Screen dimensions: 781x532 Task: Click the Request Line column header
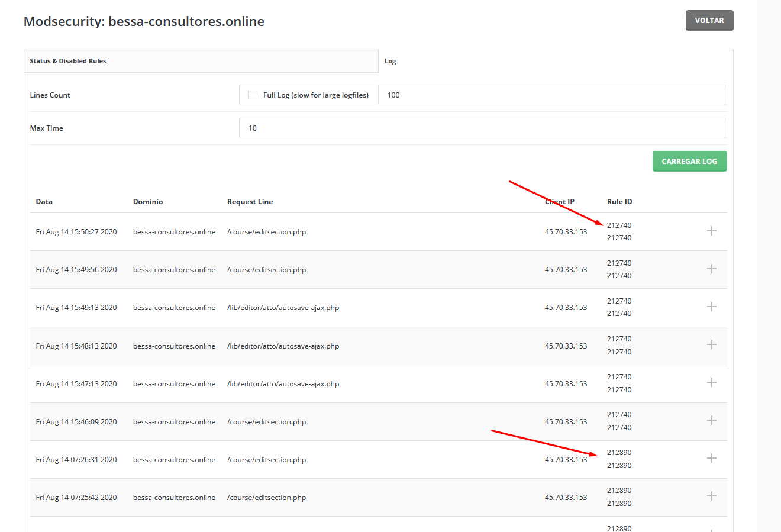tap(250, 202)
